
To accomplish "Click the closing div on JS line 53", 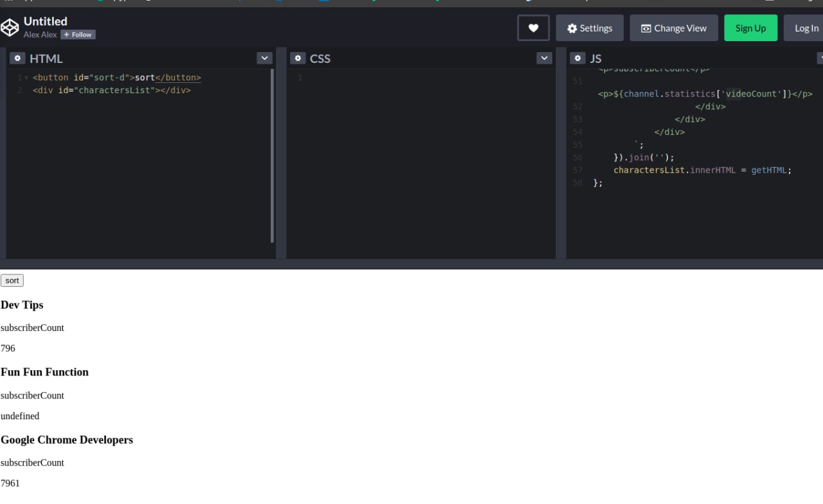I will pos(690,120).
